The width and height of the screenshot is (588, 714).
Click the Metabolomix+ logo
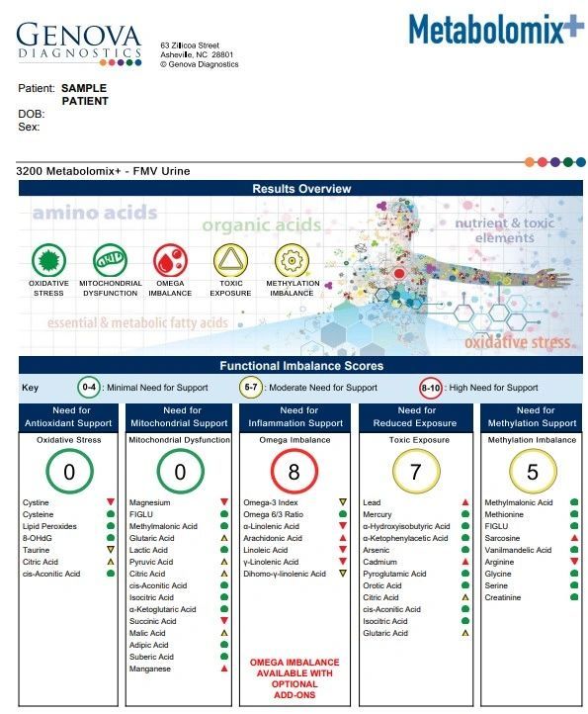point(496,29)
